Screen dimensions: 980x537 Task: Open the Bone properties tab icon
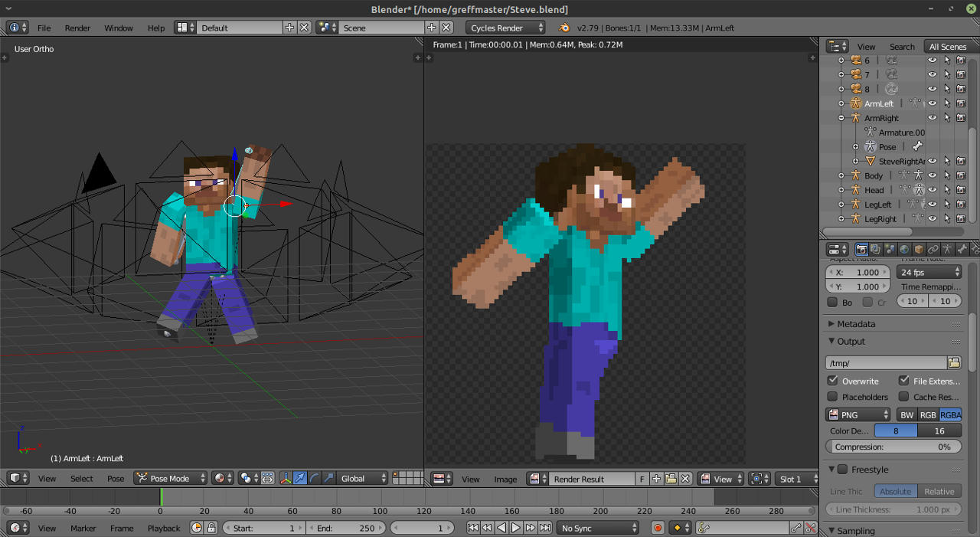(x=962, y=249)
